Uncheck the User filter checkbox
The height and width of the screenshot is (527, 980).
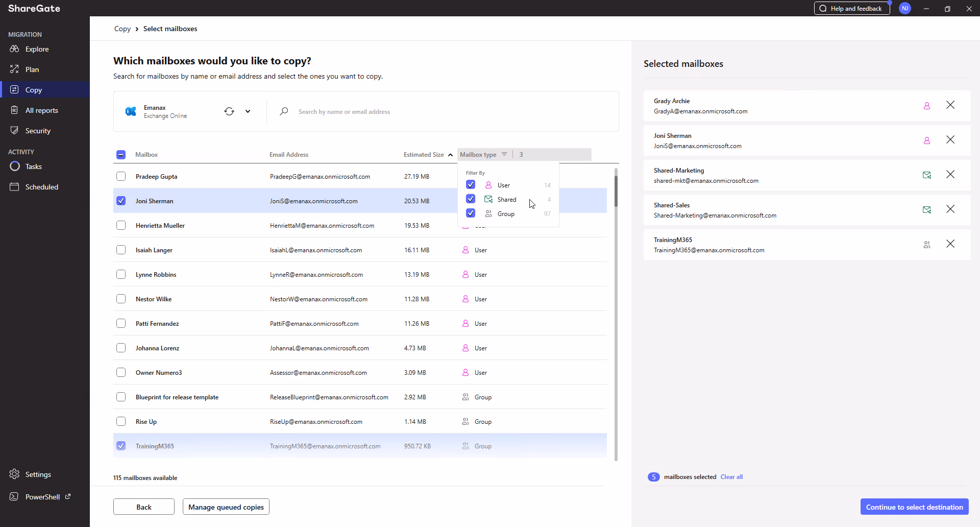coord(471,184)
